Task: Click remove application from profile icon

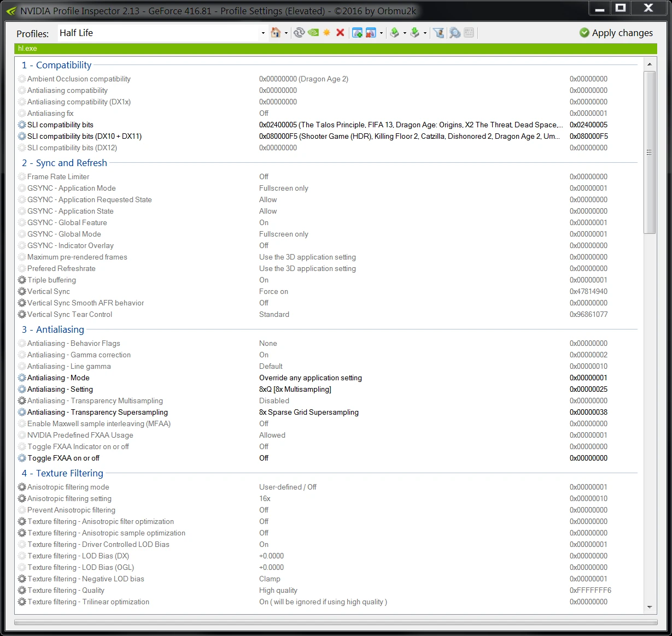Action: point(371,33)
